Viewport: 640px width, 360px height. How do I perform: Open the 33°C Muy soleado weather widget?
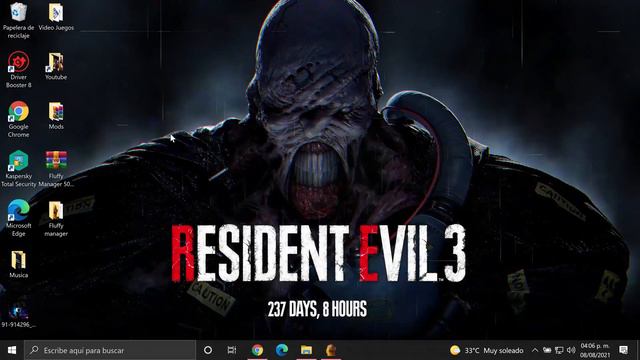tap(487, 350)
